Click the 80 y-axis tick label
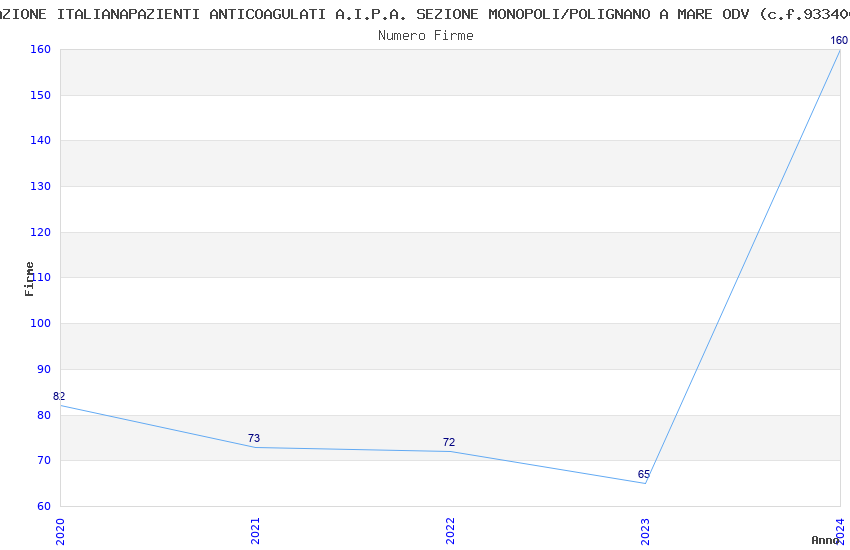 44,415
